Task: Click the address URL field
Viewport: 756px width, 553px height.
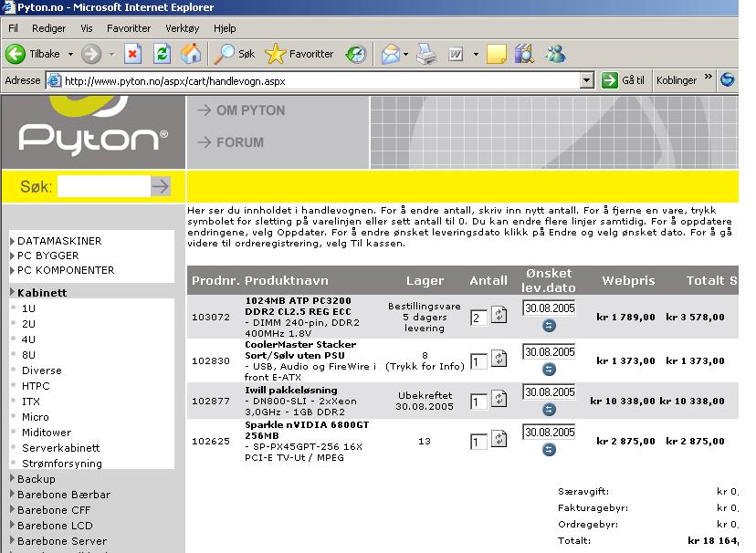Action: (x=320, y=80)
